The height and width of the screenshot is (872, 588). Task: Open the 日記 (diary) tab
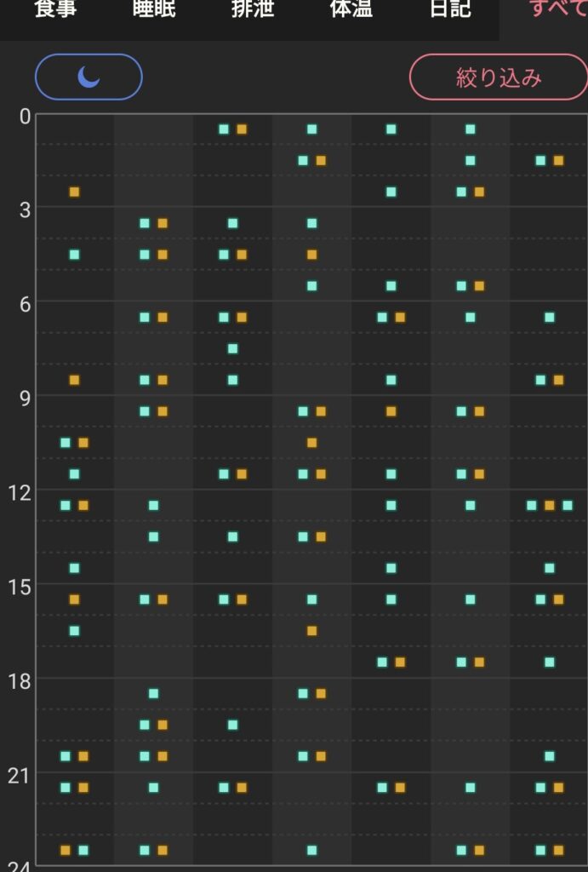(450, 10)
